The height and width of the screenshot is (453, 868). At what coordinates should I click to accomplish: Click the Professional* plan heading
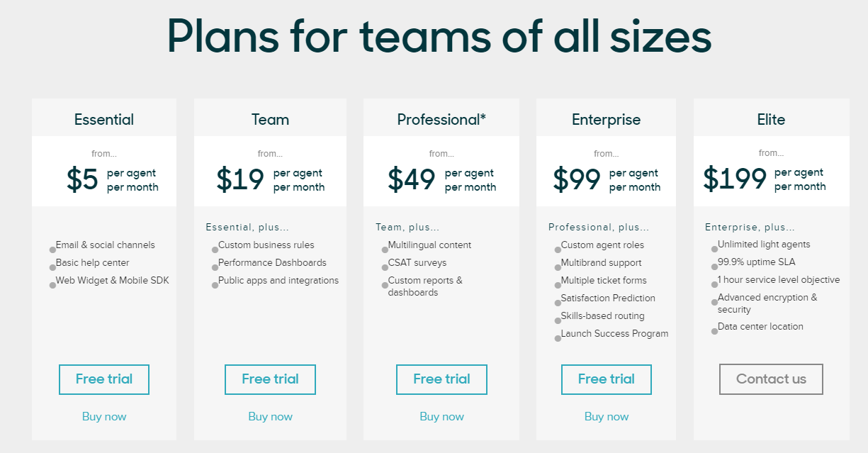click(441, 120)
